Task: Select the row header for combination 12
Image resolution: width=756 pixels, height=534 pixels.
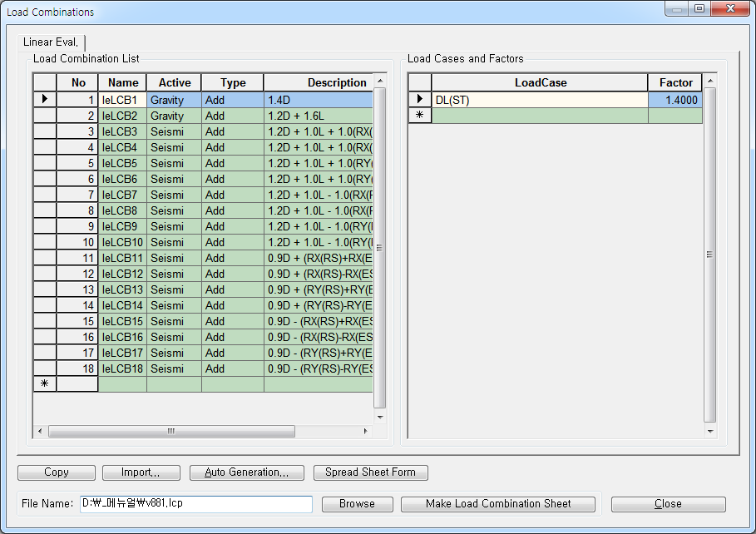Action: (x=45, y=274)
